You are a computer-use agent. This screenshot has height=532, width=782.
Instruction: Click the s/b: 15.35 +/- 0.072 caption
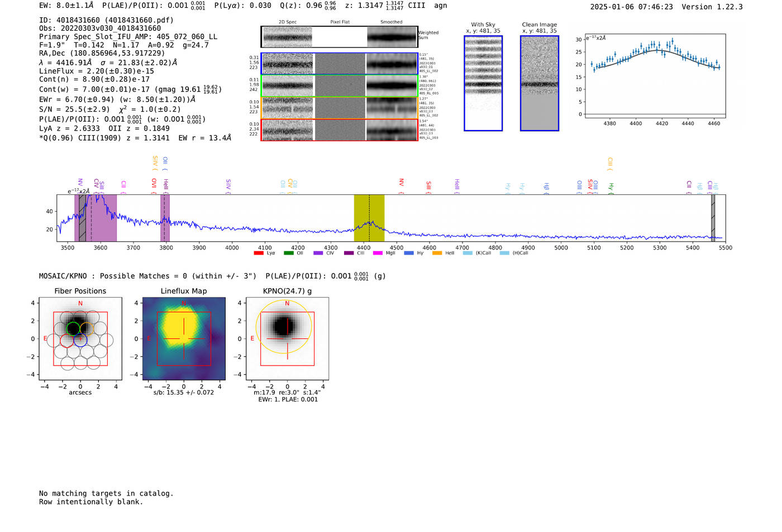pos(184,392)
